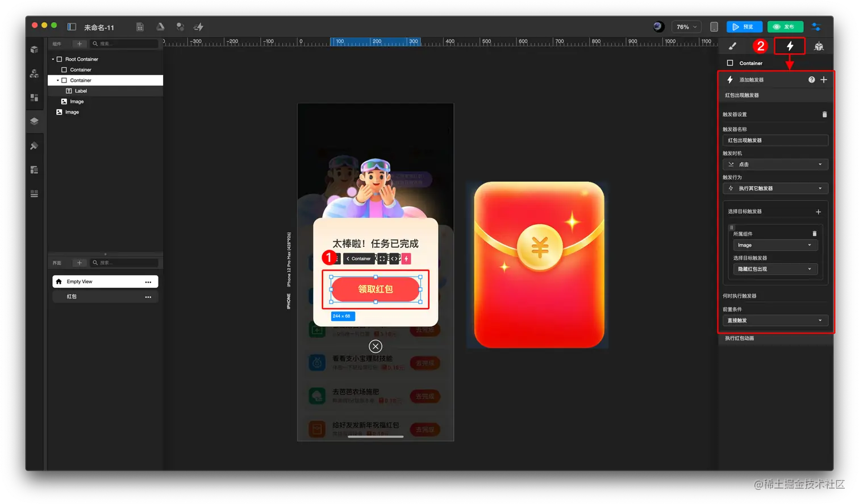
Task: Select the first Container under Root Container
Action: tap(80, 70)
